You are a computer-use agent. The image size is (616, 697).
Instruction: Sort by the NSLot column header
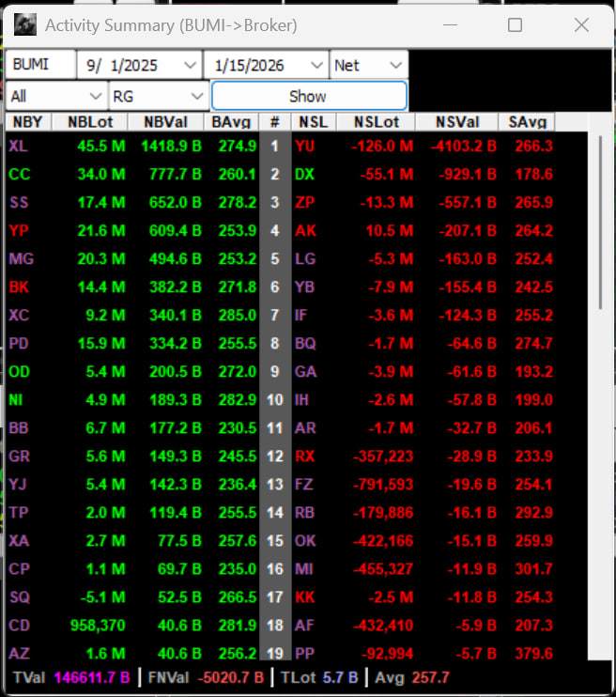376,122
